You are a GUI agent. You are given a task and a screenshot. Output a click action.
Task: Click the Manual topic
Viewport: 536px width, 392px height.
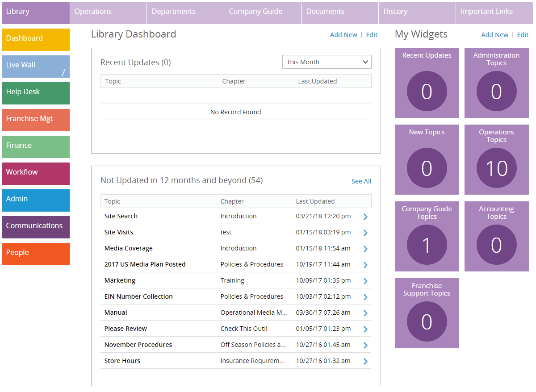116,313
